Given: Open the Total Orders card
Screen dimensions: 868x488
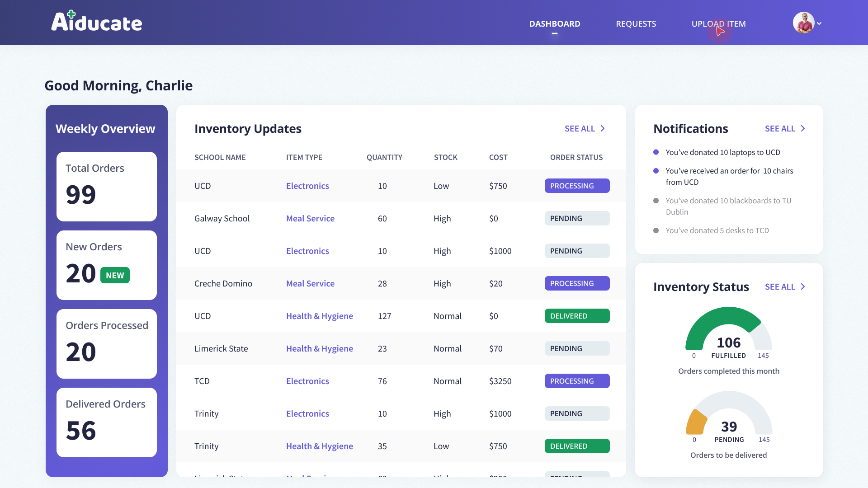Looking at the screenshot, I should [107, 187].
